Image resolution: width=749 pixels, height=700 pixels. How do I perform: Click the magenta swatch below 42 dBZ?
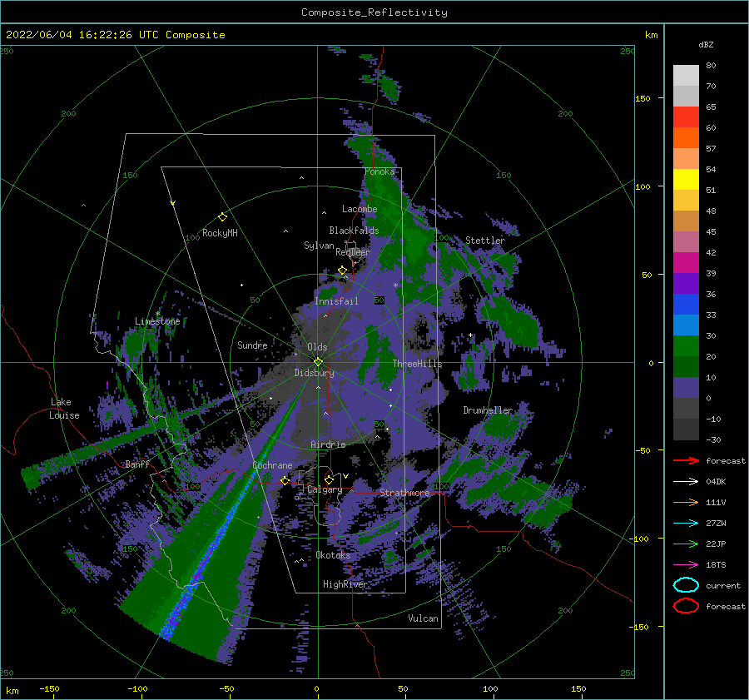[x=686, y=262]
